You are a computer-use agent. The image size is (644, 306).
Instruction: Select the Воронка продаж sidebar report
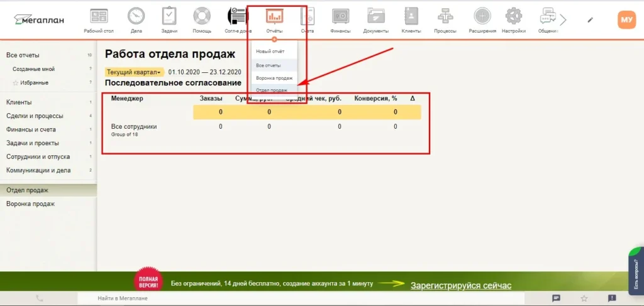(30, 204)
